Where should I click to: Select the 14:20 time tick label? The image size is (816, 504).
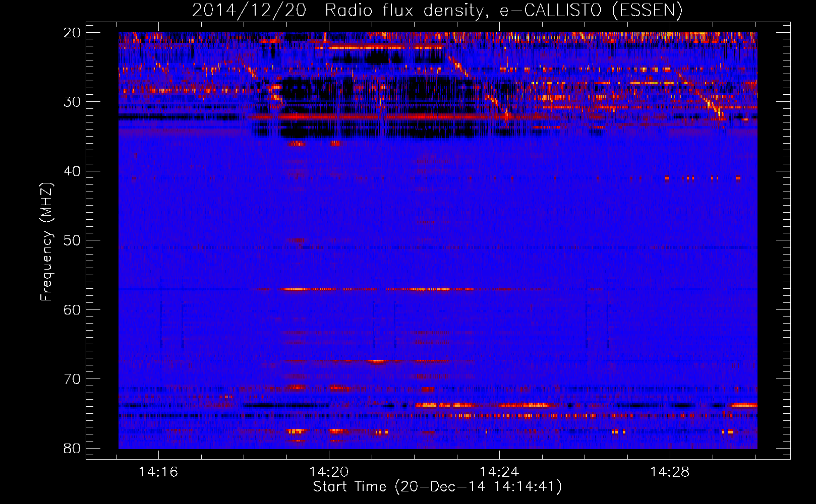(x=329, y=472)
